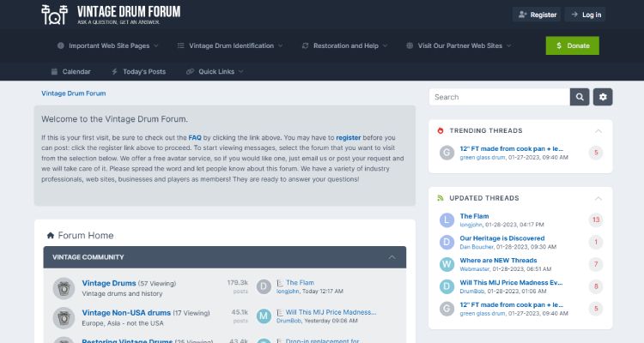Image resolution: width=644 pixels, height=343 pixels.
Task: Open Restoration and Help dropdown
Action: (x=344, y=45)
